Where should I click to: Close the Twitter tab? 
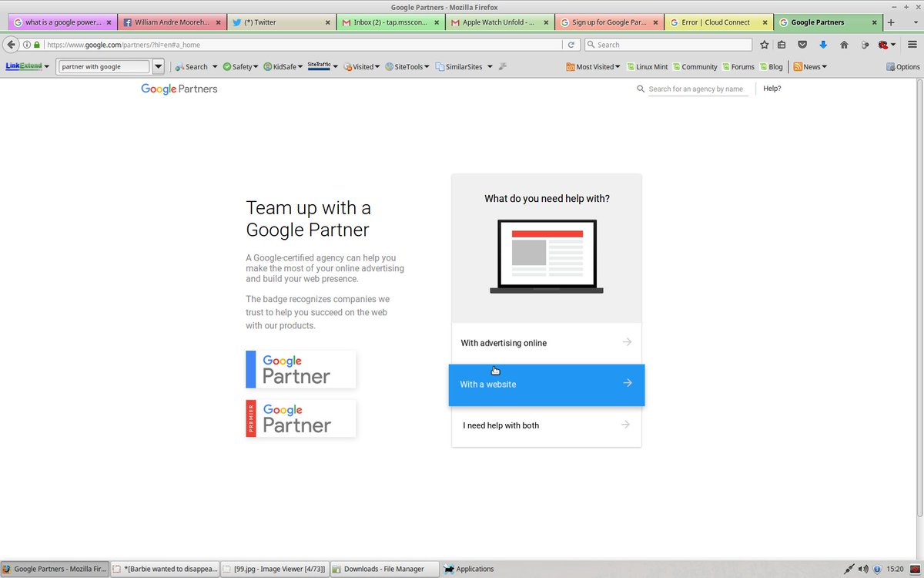[x=326, y=22]
